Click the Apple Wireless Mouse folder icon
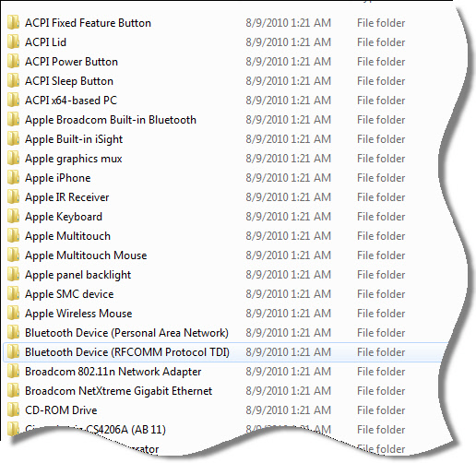476x463 pixels. click(13, 314)
